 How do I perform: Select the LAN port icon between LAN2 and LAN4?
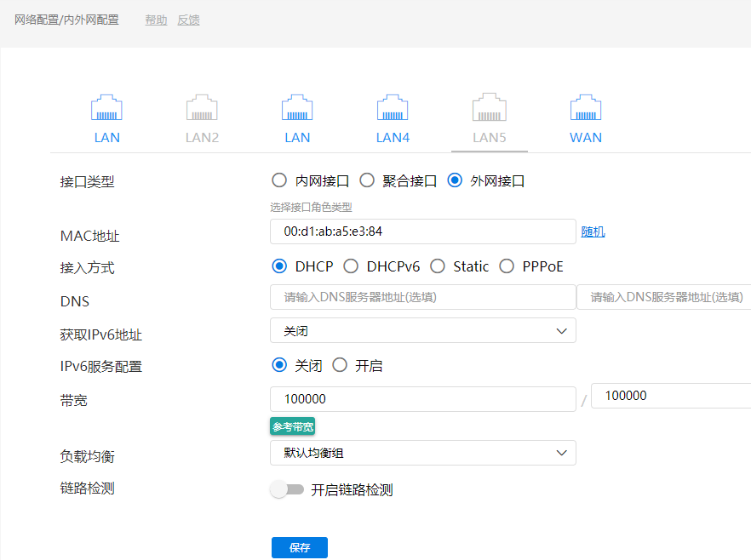[x=297, y=109]
